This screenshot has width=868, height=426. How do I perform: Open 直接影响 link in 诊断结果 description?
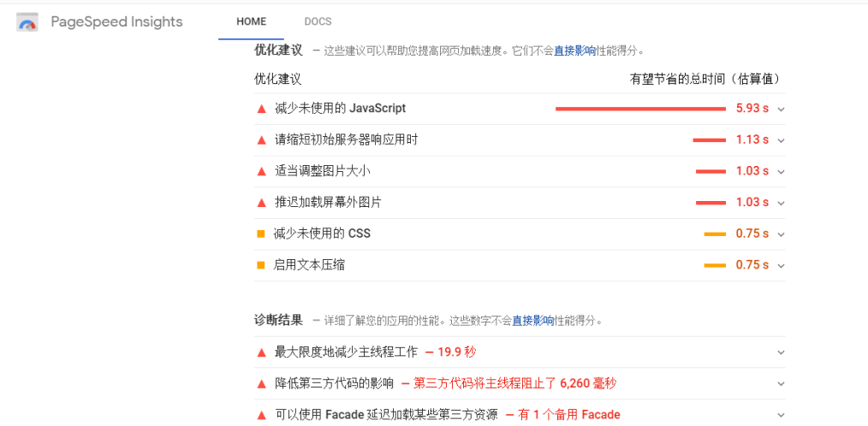pyautogui.click(x=532, y=322)
